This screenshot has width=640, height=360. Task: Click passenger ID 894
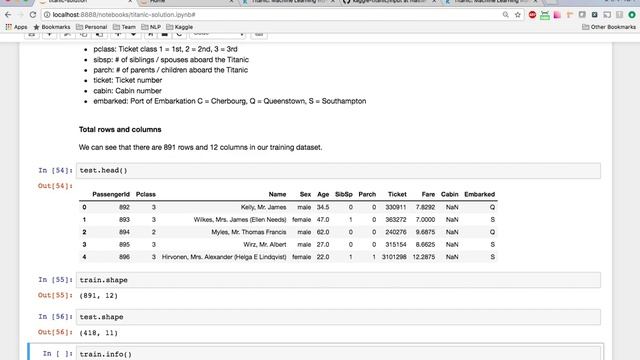click(x=124, y=232)
